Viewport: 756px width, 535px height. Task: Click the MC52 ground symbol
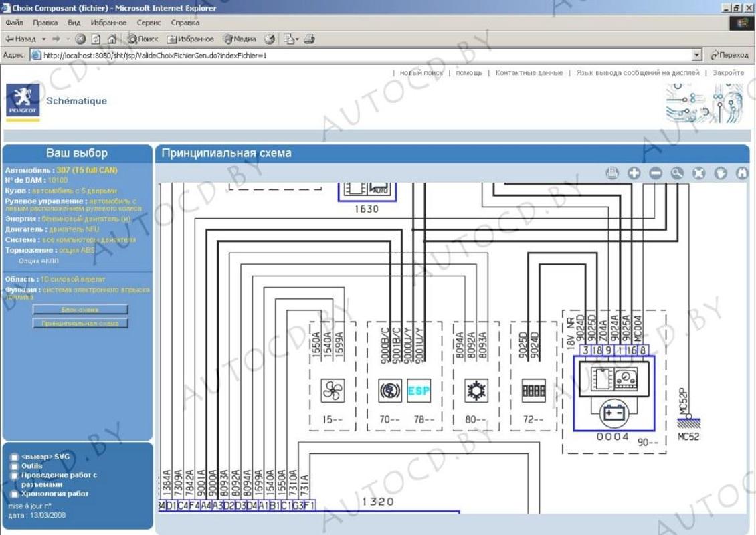(x=688, y=423)
